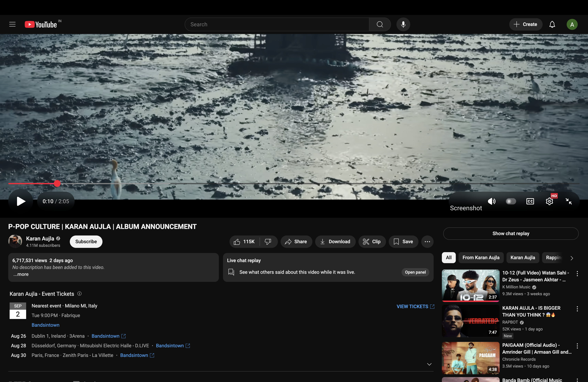Open options for RAPBOT video
The height and width of the screenshot is (382, 588).
[577, 309]
